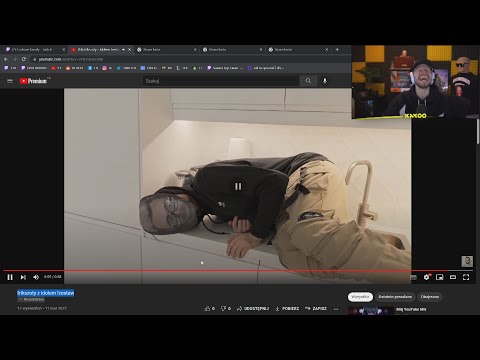Viewport: 480px width, 360px height.
Task: Click the POBIERZ download button
Action: pyautogui.click(x=287, y=308)
